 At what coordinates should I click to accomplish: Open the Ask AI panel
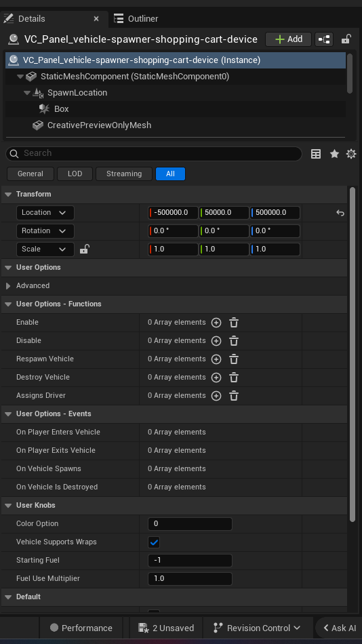(339, 628)
